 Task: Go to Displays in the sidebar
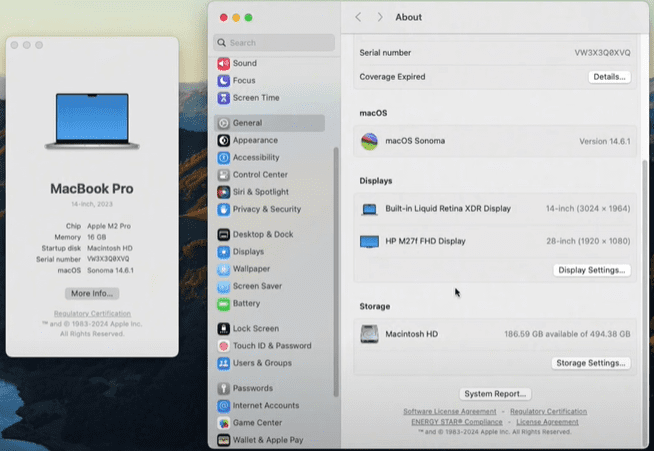(248, 252)
